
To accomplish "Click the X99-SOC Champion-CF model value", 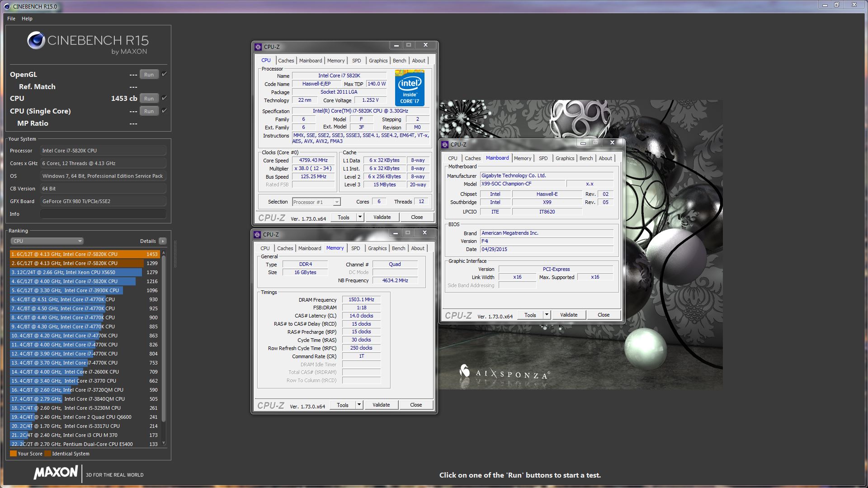I will click(522, 184).
